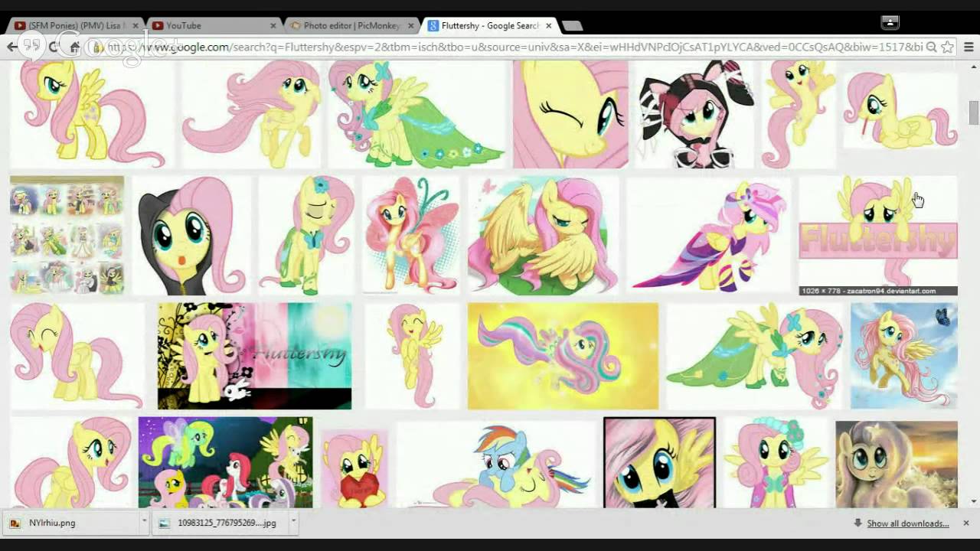The width and height of the screenshot is (980, 551).
Task: Switch to the Photo editor PicMonkey tab
Action: tap(351, 26)
